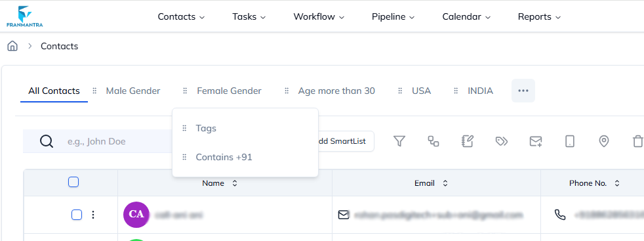
Task: Sort by Phone No. column
Action: [617, 183]
